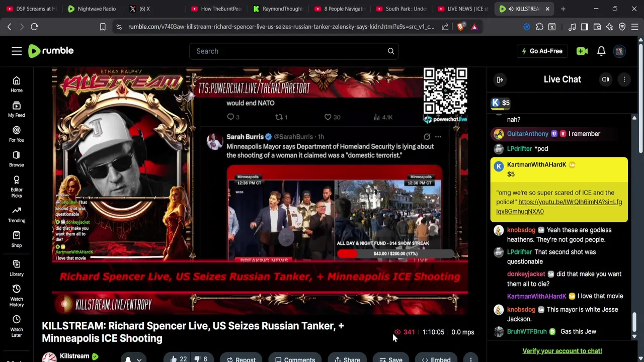Go to Rumble logo homepage
This screenshot has width=644, height=362.
(51, 51)
